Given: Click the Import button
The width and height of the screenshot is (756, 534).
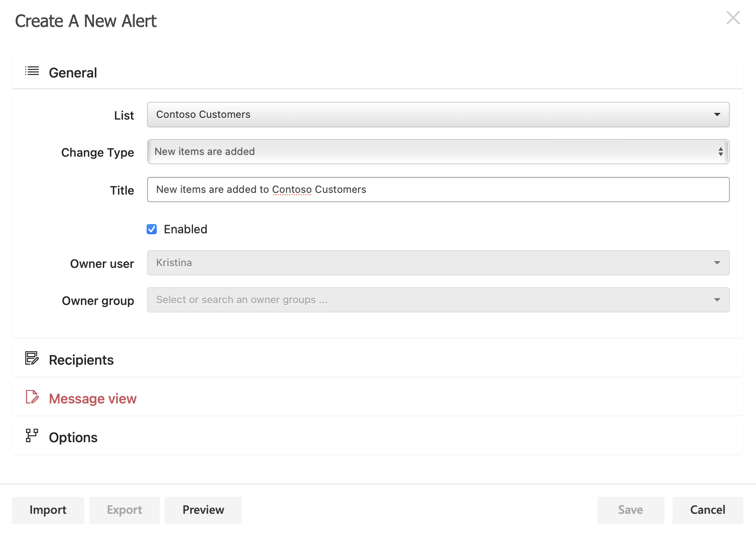Looking at the screenshot, I should coord(48,510).
